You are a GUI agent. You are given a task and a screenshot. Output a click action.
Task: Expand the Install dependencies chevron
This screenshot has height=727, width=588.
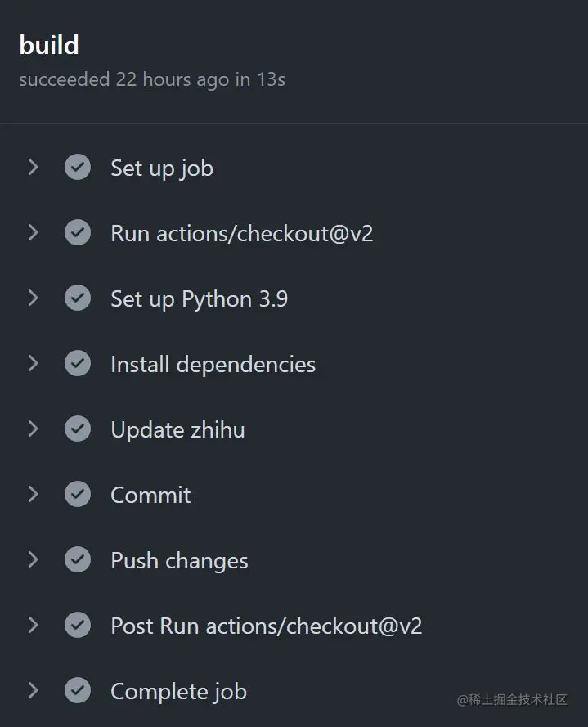tap(34, 364)
